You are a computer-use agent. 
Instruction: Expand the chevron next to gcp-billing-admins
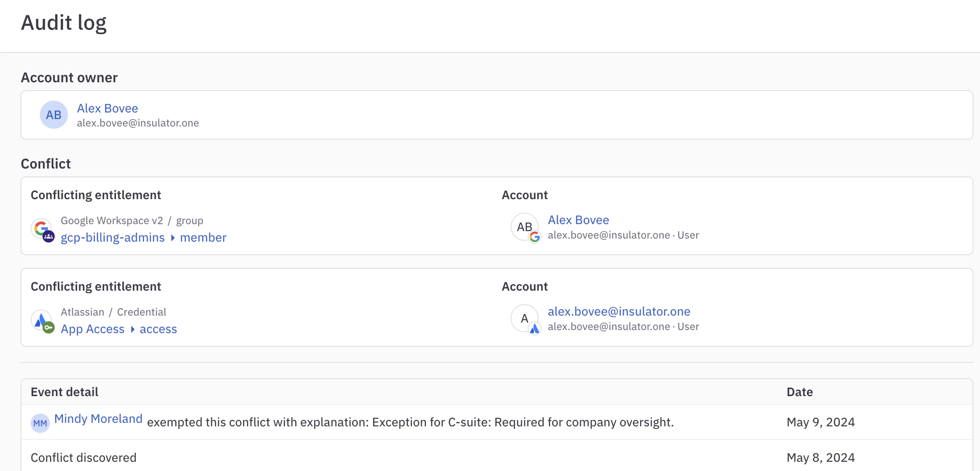pos(173,238)
